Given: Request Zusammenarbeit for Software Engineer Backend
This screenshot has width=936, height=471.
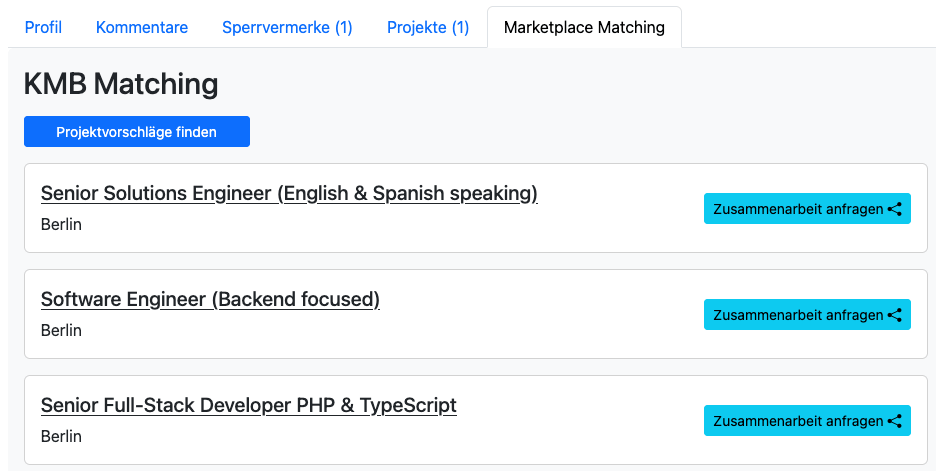Looking at the screenshot, I should 798,315.
